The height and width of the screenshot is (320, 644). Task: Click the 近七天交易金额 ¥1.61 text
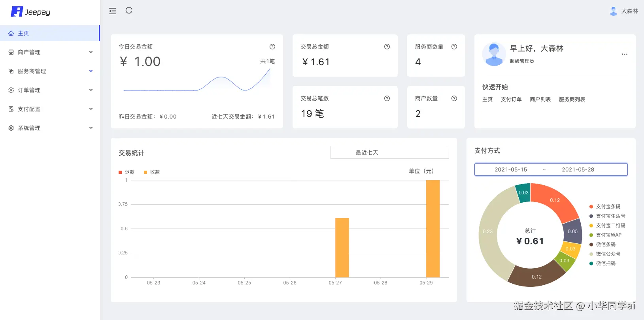(x=243, y=117)
